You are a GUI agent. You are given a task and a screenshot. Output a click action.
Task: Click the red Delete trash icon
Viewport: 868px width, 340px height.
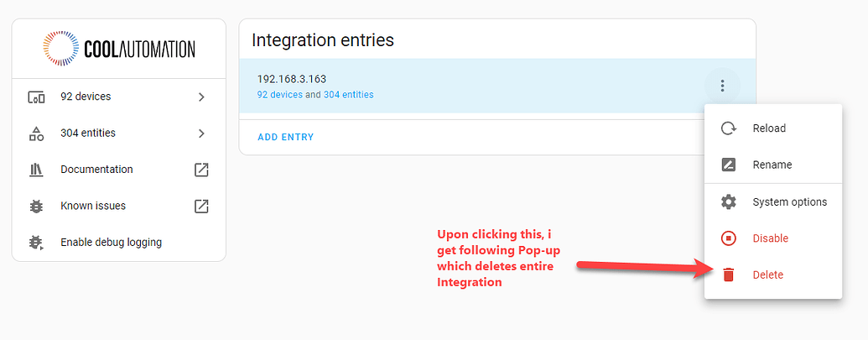[729, 275]
